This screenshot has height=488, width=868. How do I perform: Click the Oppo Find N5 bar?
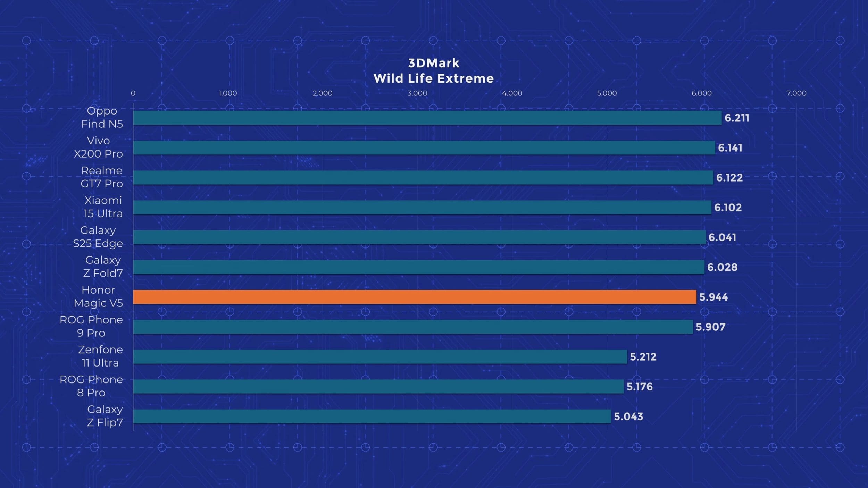click(427, 118)
